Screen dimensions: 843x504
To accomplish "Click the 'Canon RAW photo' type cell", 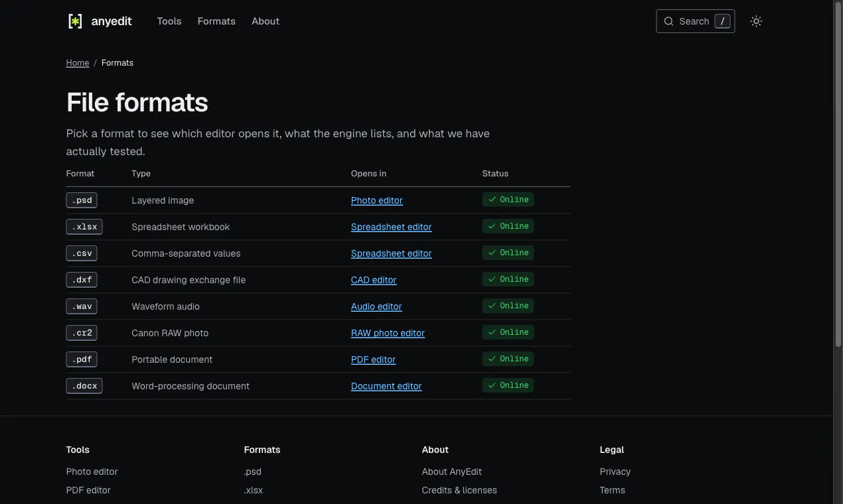I will [170, 333].
